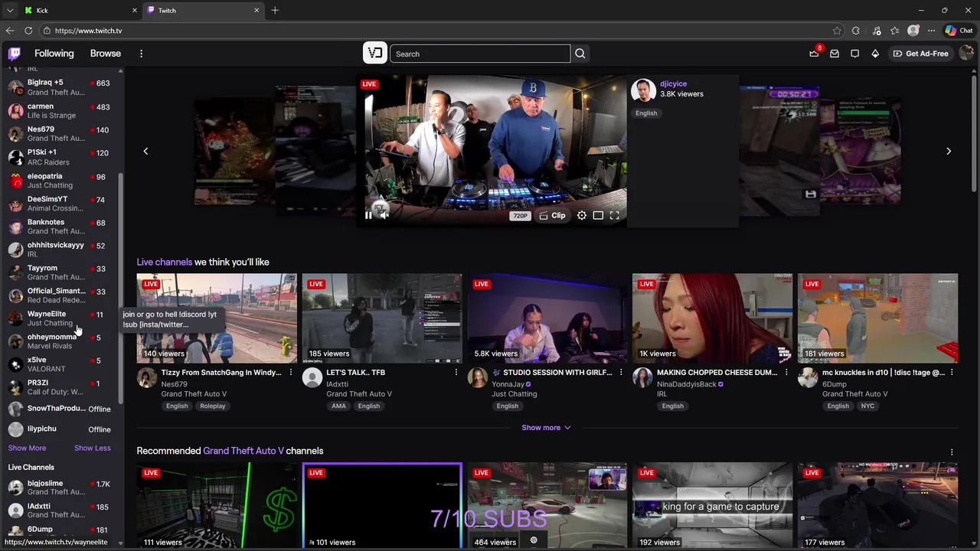Open the browser tab search dropdown

pos(9,10)
